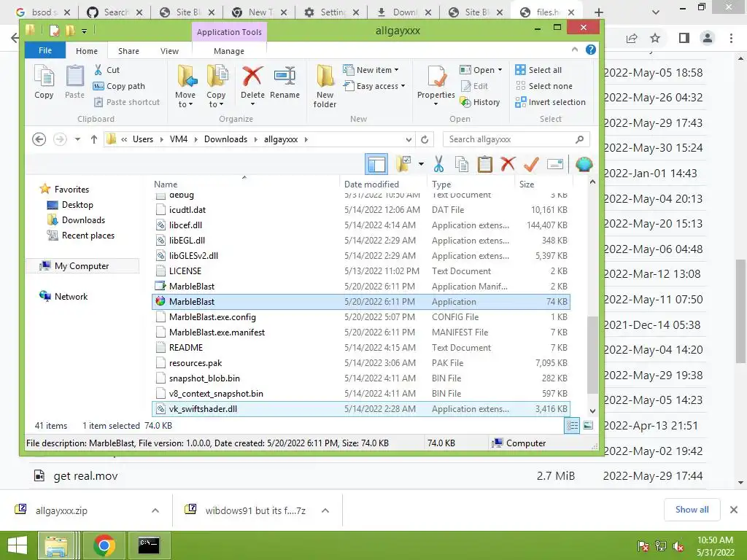
Task: Click the Explorer file list vertical scrollbar
Action: (592, 355)
